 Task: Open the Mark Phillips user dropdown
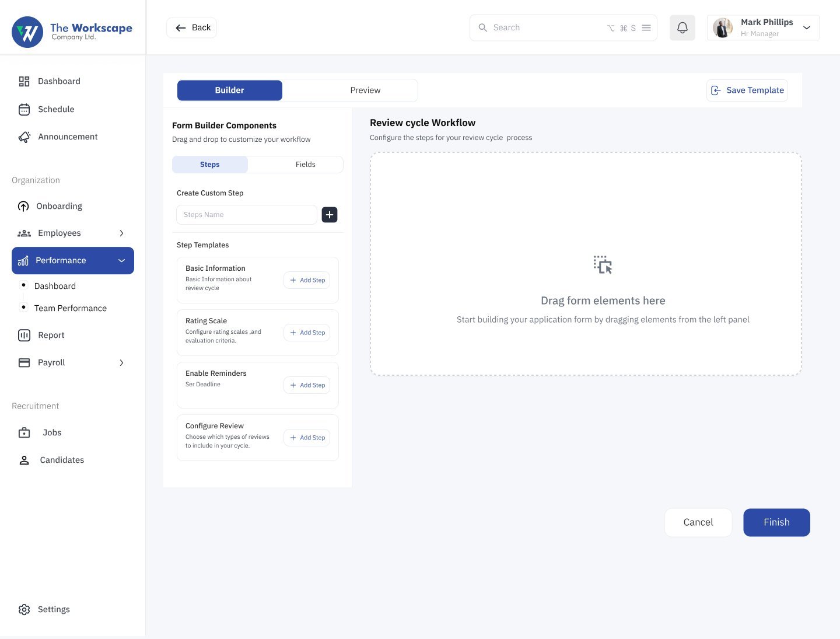click(807, 27)
